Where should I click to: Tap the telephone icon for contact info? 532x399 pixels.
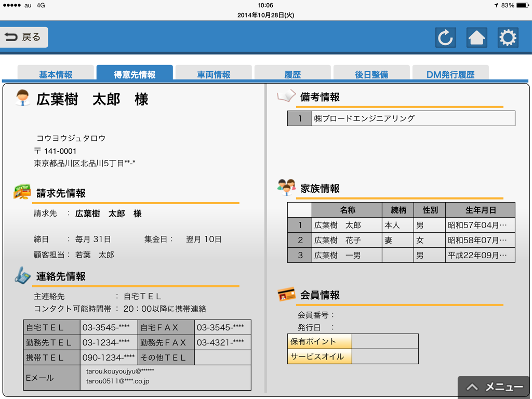pyautogui.click(x=22, y=275)
